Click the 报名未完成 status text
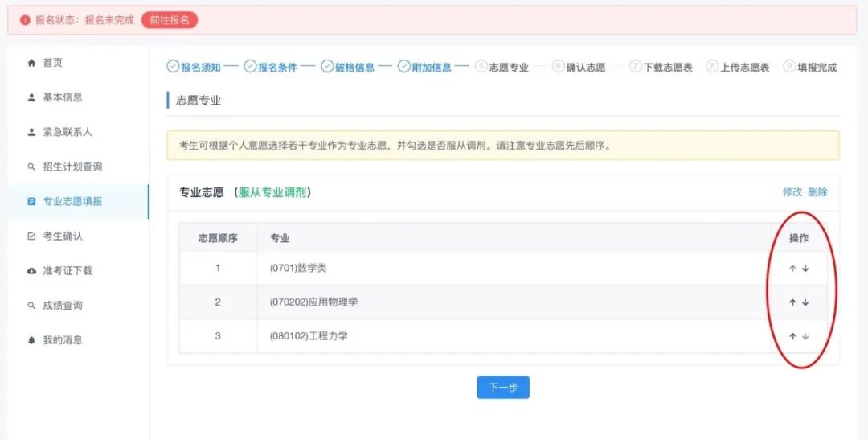 (109, 20)
